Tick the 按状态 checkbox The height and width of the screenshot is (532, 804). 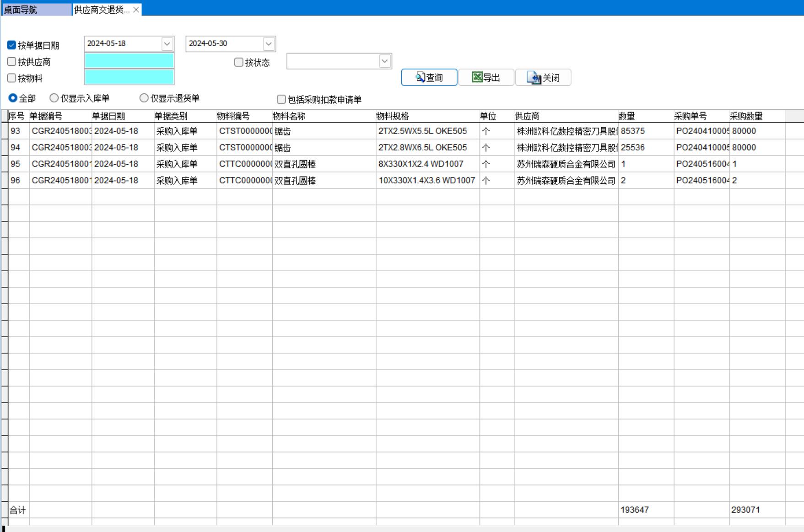(239, 62)
